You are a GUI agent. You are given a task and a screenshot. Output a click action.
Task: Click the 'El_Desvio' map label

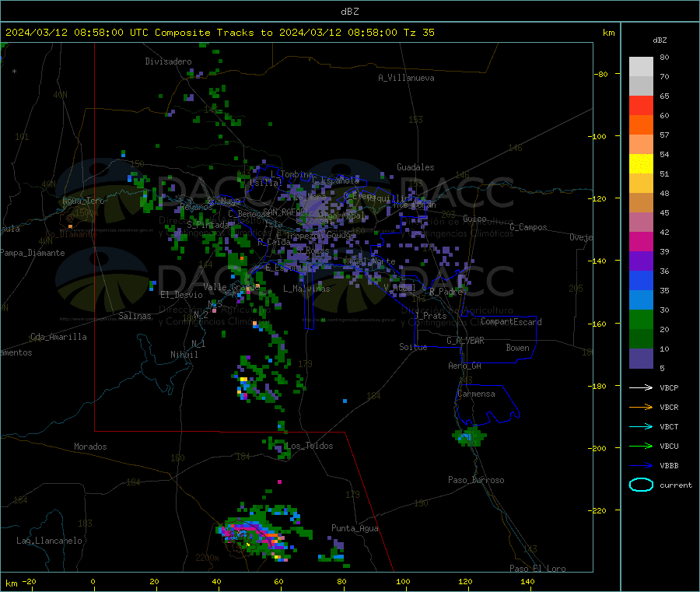click(181, 295)
